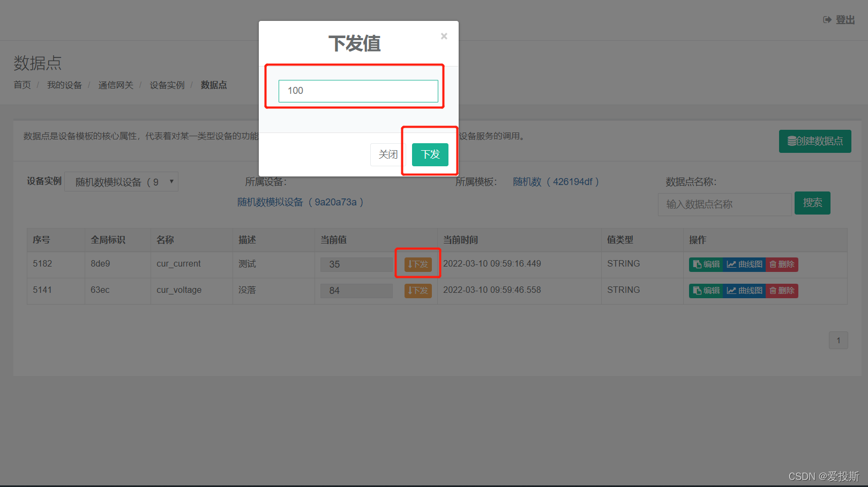The width and height of the screenshot is (868, 487).
Task: Click 删除 for cur_current row
Action: click(782, 264)
